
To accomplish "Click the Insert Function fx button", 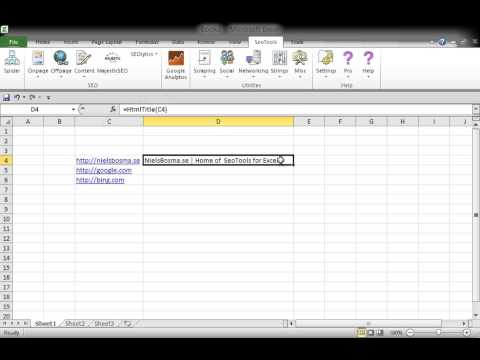I will pos(113,109).
